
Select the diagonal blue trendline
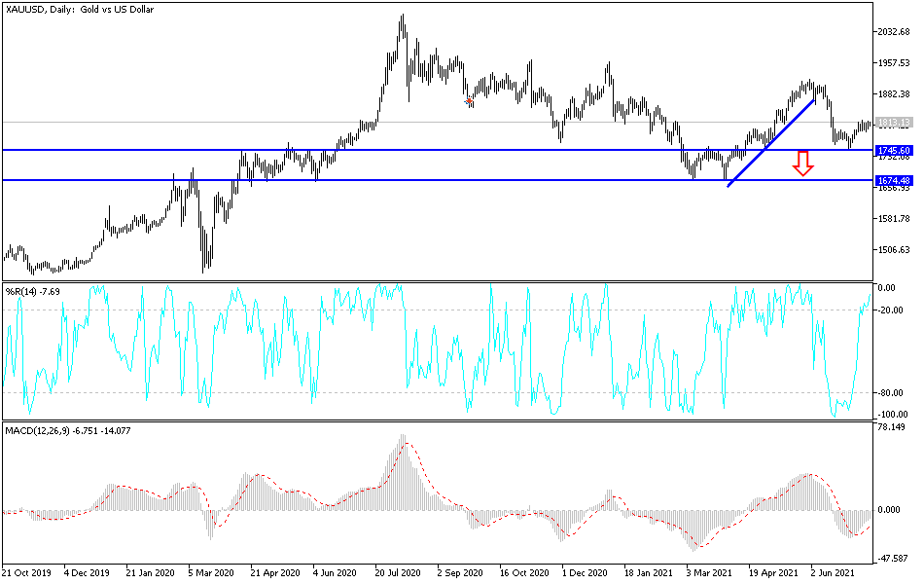tap(770, 143)
